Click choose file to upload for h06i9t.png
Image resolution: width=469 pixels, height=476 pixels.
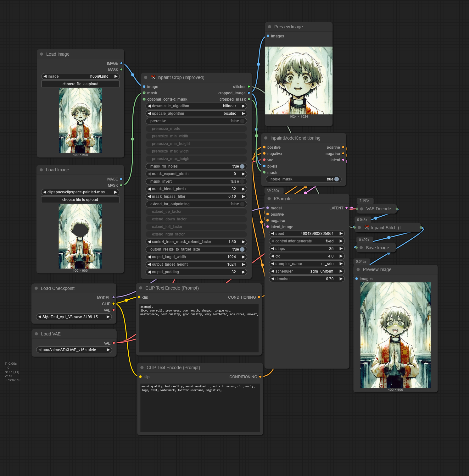pyautogui.click(x=81, y=84)
